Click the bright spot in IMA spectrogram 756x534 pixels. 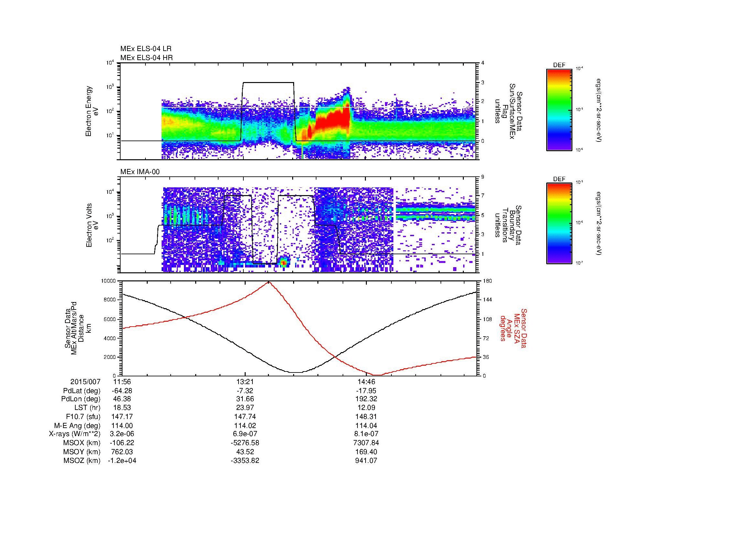[283, 262]
